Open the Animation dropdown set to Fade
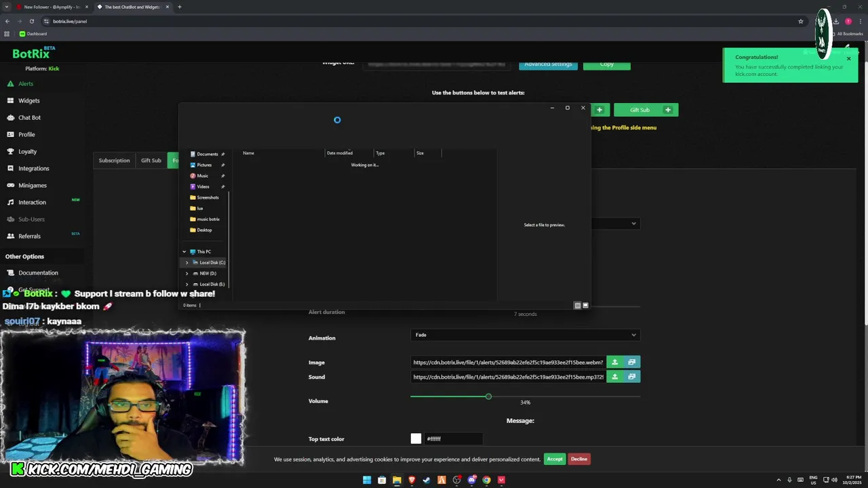Screen dimensions: 868x488 (526, 335)
